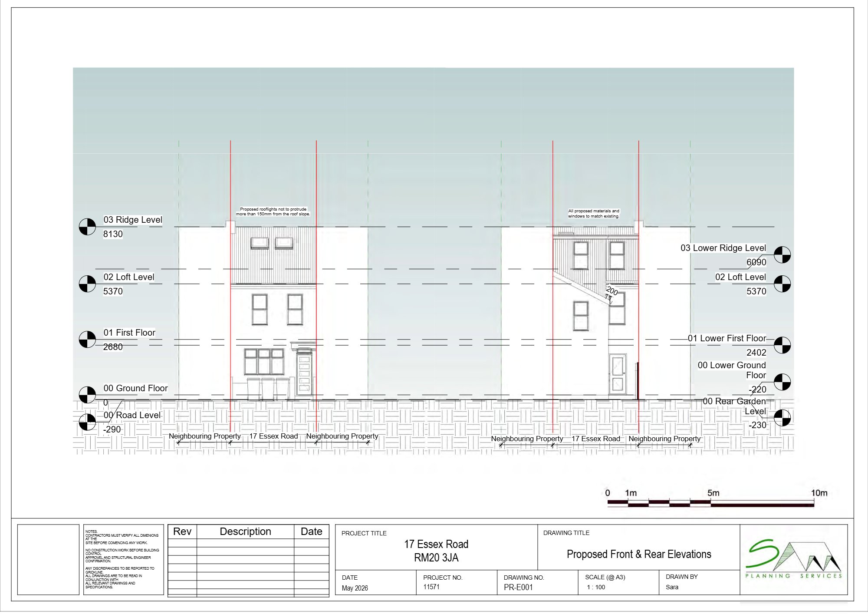The width and height of the screenshot is (868, 614).
Task: Select the '6090' level value
Action: point(756,262)
